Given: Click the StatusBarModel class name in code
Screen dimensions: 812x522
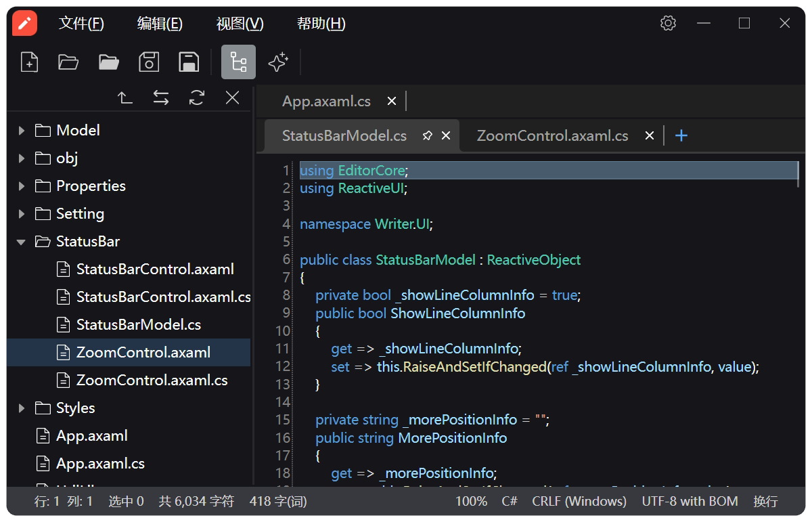Looking at the screenshot, I should coord(426,260).
